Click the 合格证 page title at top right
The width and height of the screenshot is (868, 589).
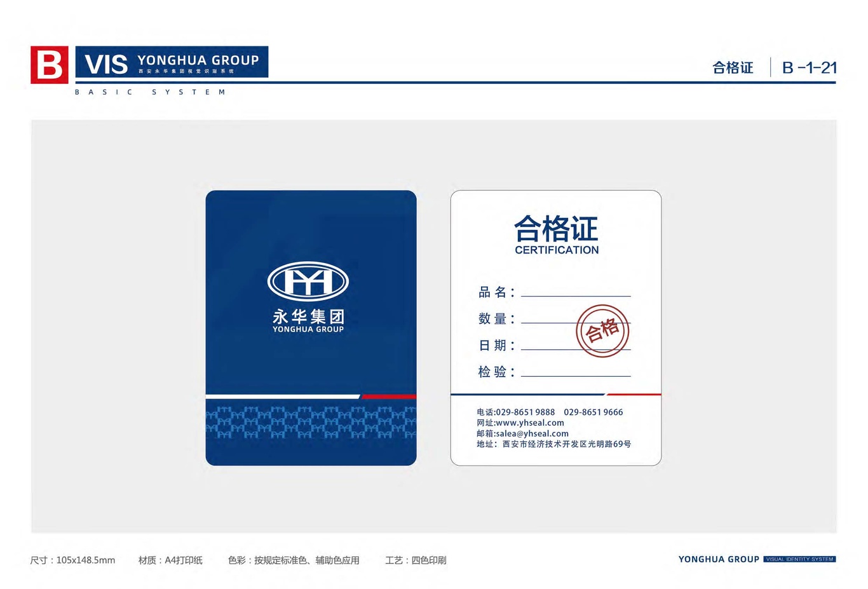click(x=733, y=67)
